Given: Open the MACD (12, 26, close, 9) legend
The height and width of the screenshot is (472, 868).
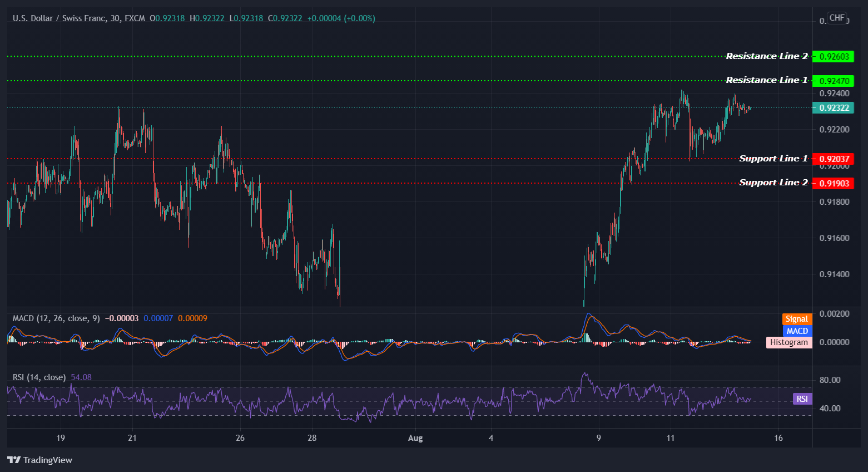Looking at the screenshot, I should tap(56, 318).
